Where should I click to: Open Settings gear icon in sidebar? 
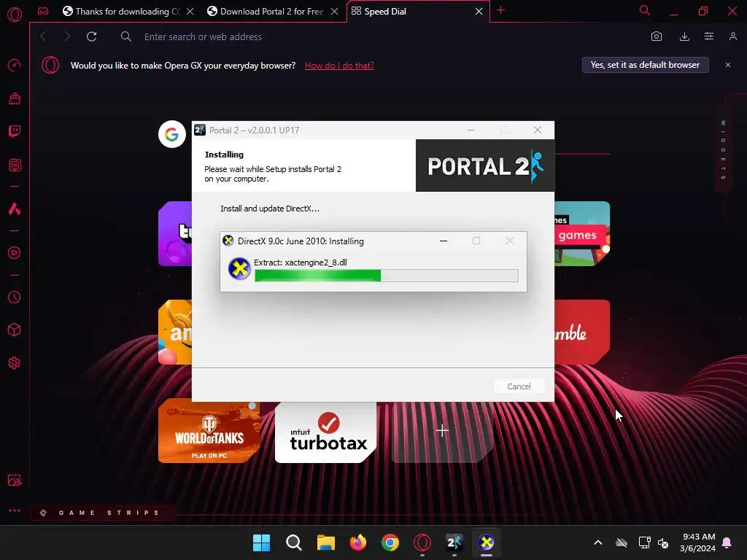pyautogui.click(x=15, y=363)
